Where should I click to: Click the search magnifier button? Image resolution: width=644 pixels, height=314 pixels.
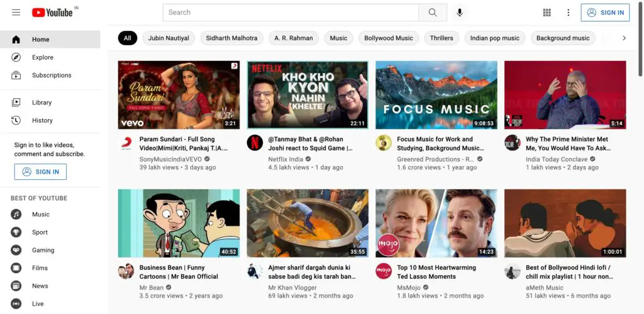433,13
